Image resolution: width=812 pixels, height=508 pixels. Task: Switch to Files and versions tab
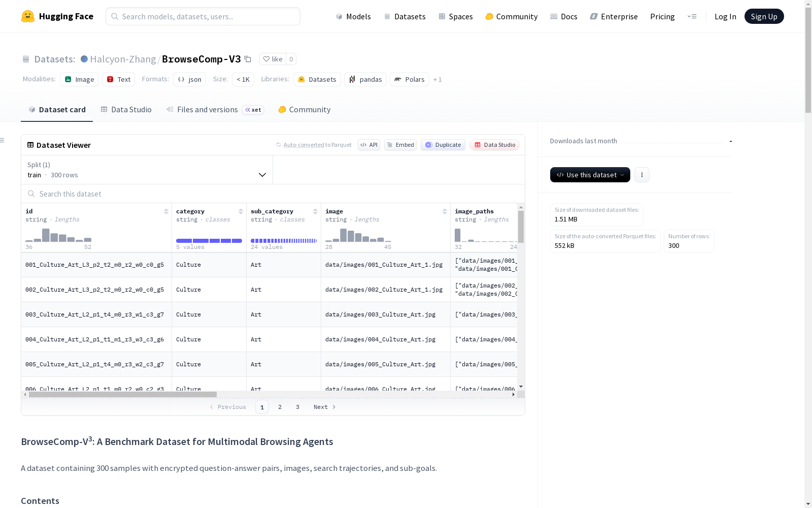pos(215,110)
